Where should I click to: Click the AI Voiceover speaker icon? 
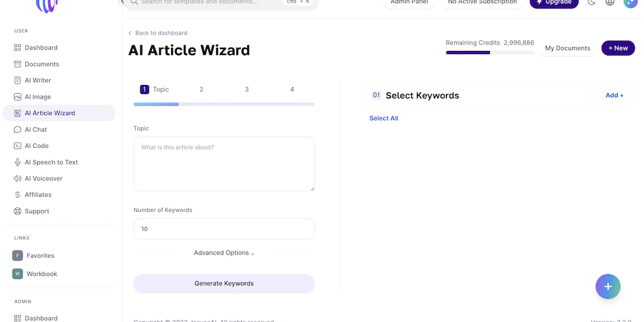(18, 179)
